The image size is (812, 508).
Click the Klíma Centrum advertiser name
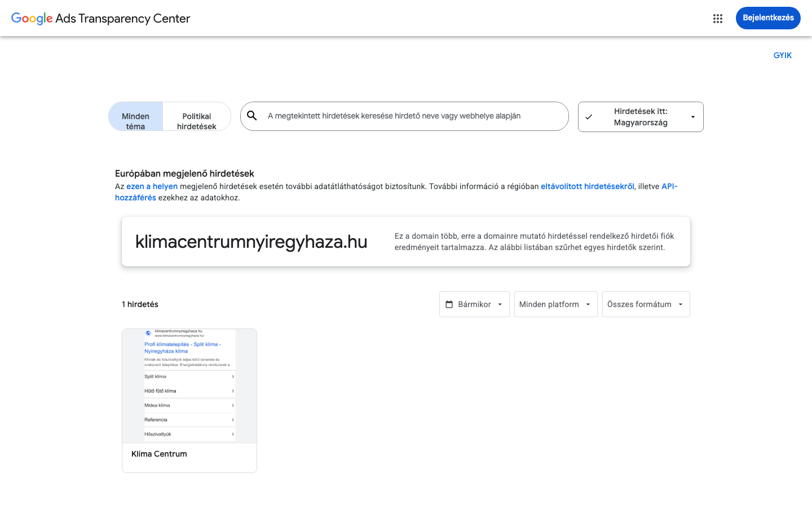(159, 454)
